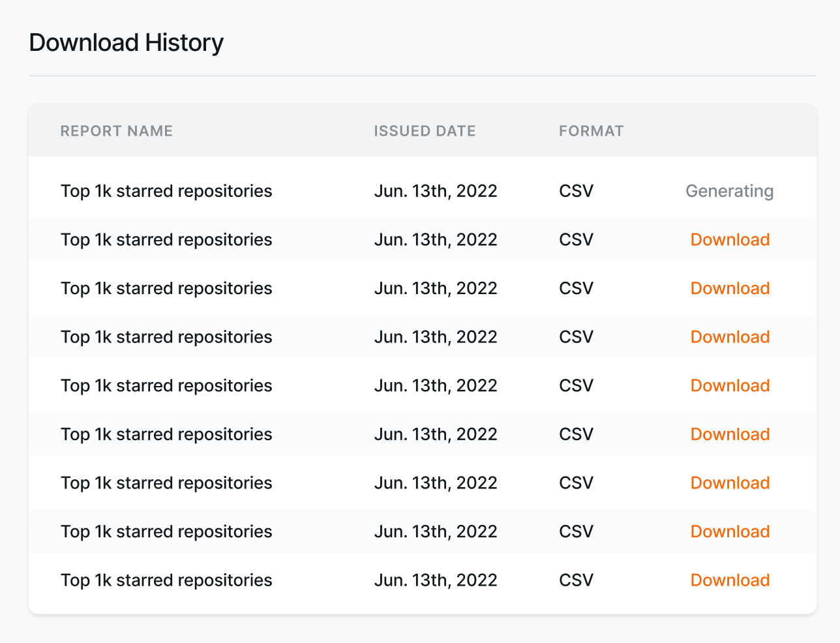The width and height of the screenshot is (840, 643).
Task: Open the first Top 1k starred repositories report
Action: tap(166, 191)
